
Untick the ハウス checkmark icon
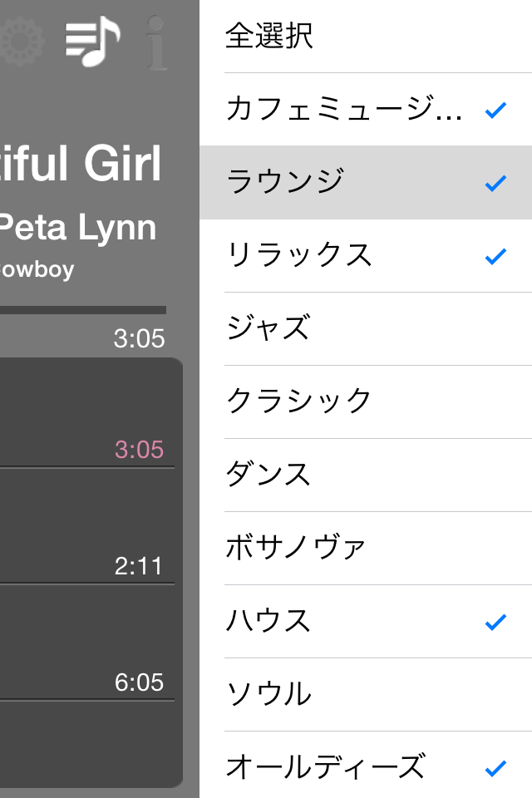point(495,622)
